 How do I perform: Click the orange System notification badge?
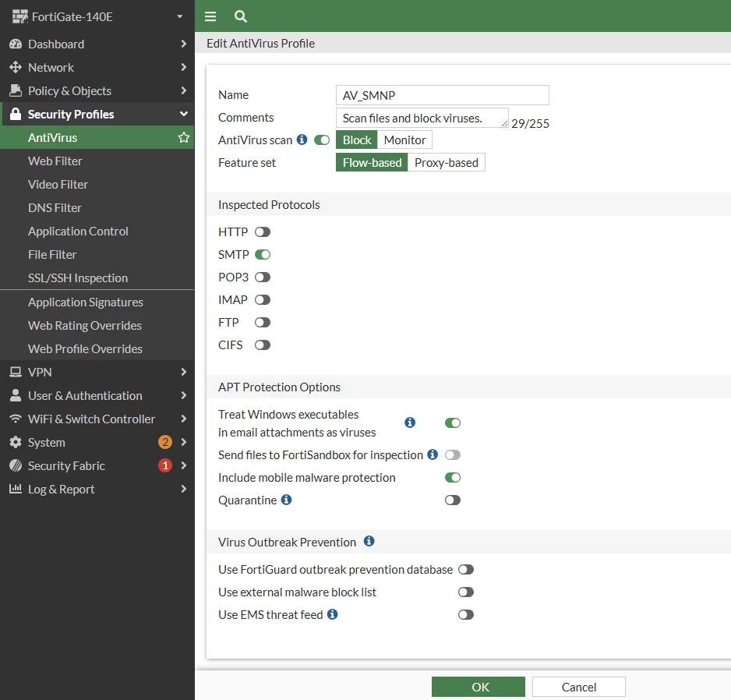[165, 442]
